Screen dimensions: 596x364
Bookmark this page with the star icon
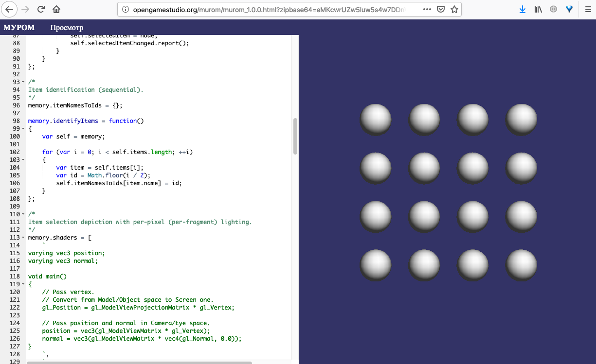pos(454,9)
